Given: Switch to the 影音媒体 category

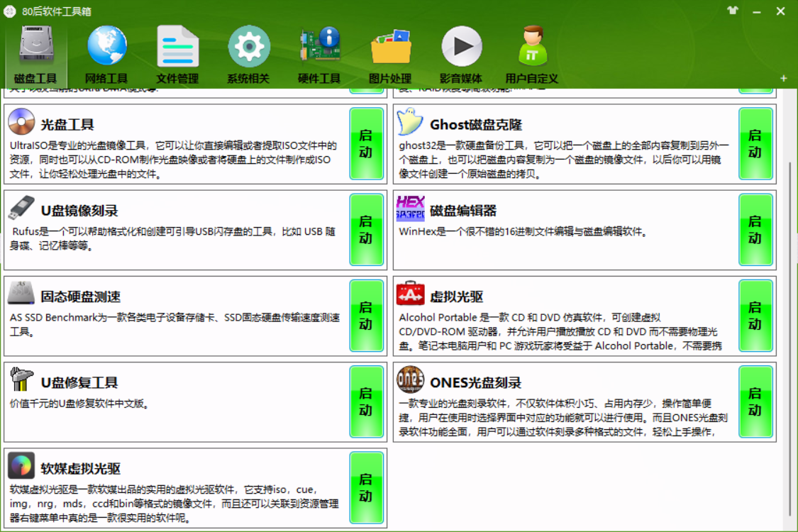Looking at the screenshot, I should [x=461, y=53].
